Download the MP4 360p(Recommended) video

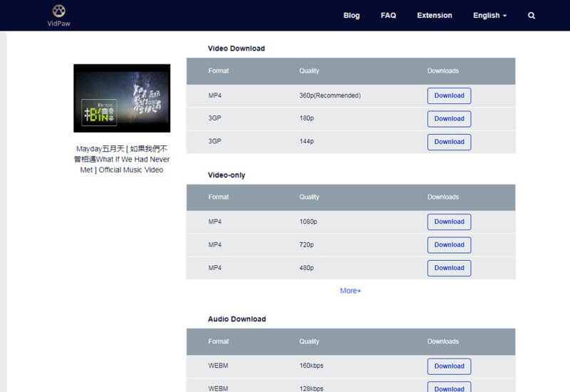[450, 96]
